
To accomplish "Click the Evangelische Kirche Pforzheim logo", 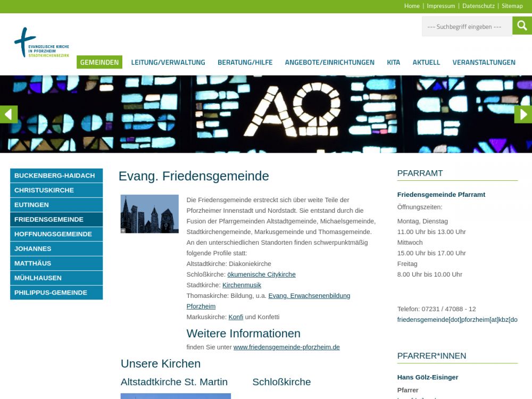I will point(41,43).
